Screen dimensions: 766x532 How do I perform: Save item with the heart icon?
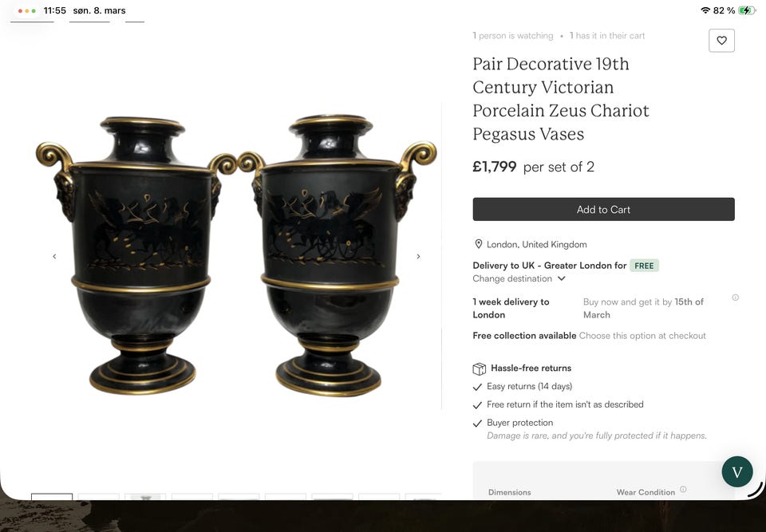tap(721, 41)
